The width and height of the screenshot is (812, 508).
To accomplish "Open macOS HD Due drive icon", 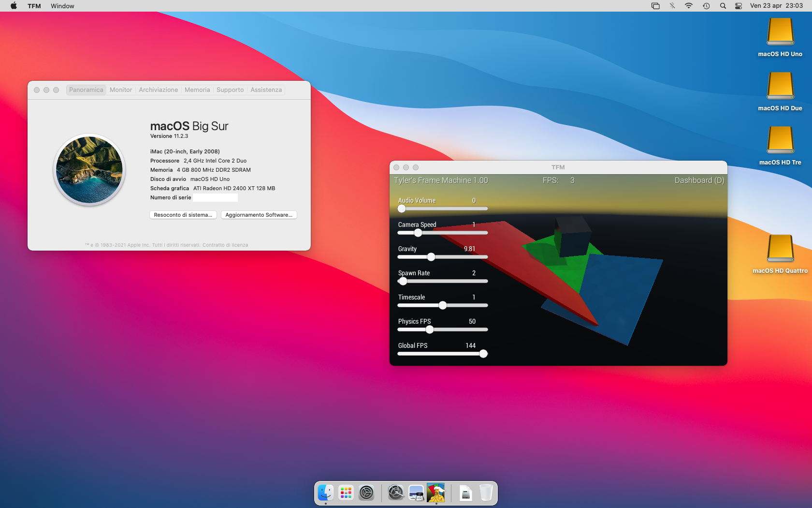I will (x=780, y=86).
